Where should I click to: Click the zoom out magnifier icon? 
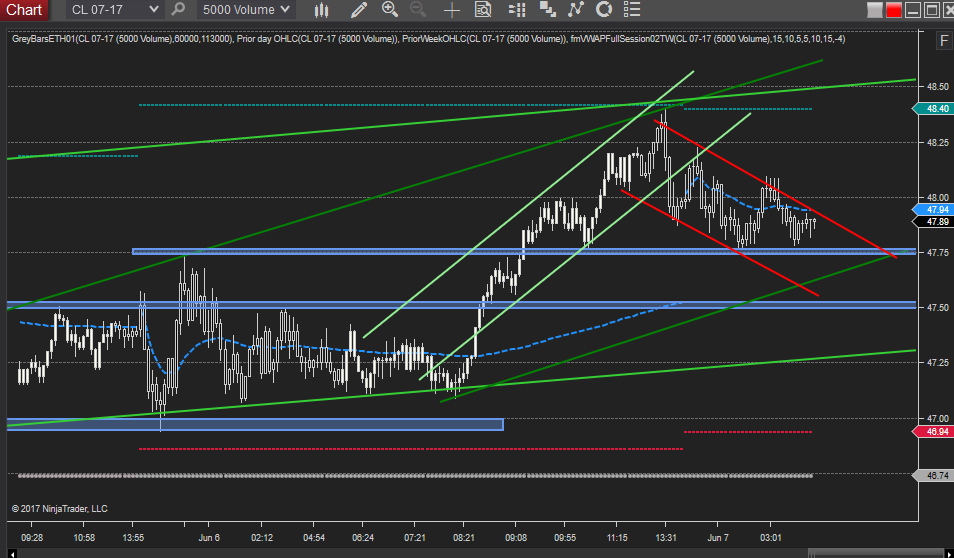point(418,9)
